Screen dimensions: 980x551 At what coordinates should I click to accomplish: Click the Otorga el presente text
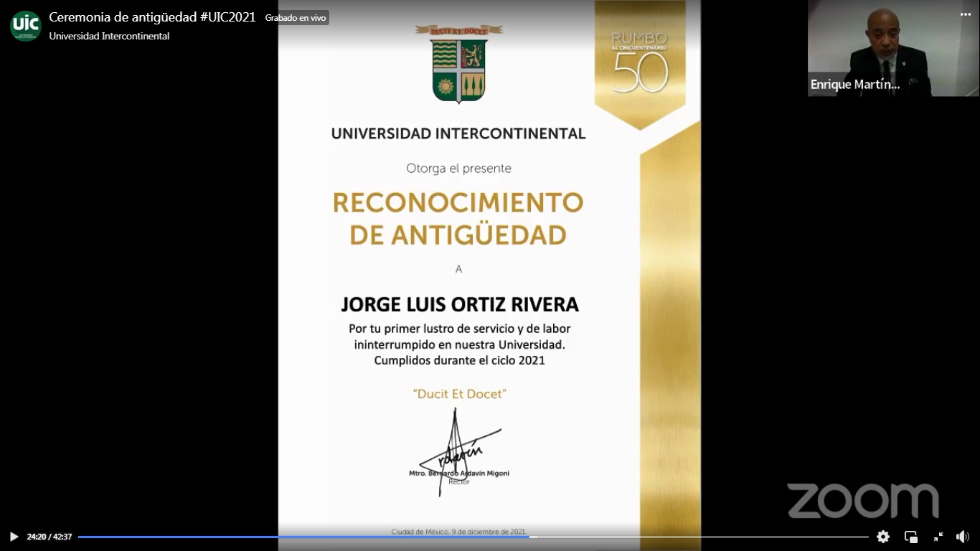click(458, 169)
